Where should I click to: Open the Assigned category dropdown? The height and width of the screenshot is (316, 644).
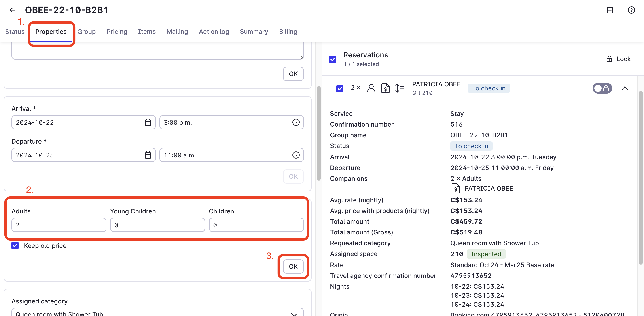pos(157,313)
